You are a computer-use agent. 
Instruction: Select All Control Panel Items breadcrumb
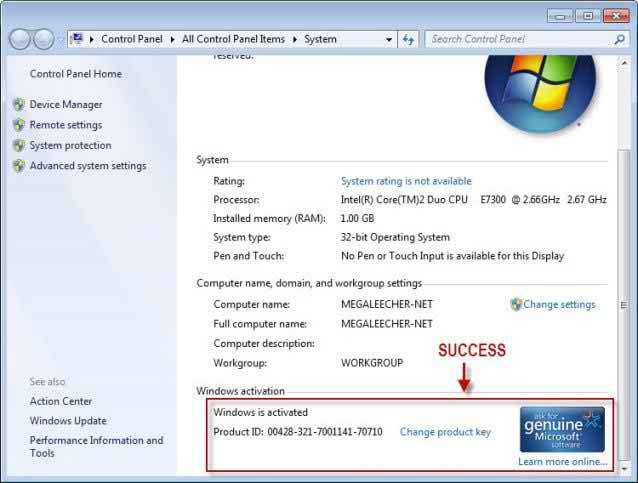(x=234, y=39)
